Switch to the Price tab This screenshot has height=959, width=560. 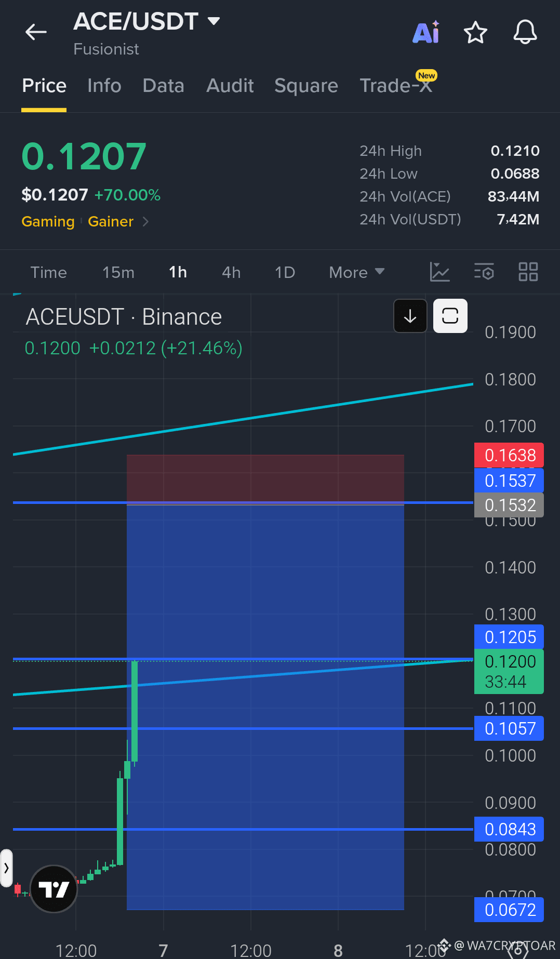[x=44, y=86]
